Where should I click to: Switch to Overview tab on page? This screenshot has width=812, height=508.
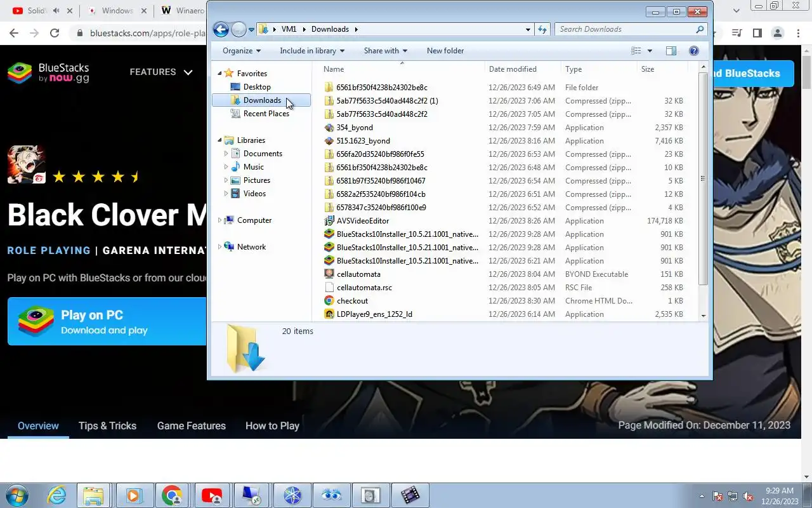pos(38,426)
